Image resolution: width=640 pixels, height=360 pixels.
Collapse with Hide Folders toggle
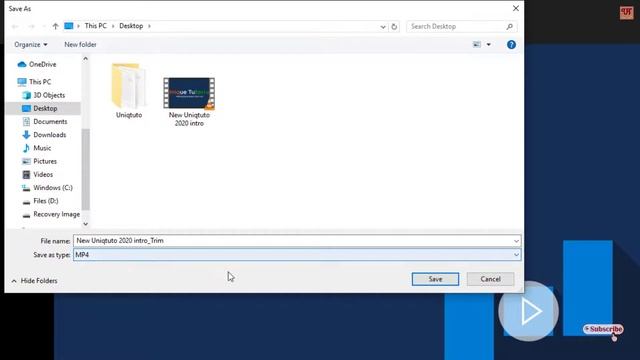click(x=35, y=281)
